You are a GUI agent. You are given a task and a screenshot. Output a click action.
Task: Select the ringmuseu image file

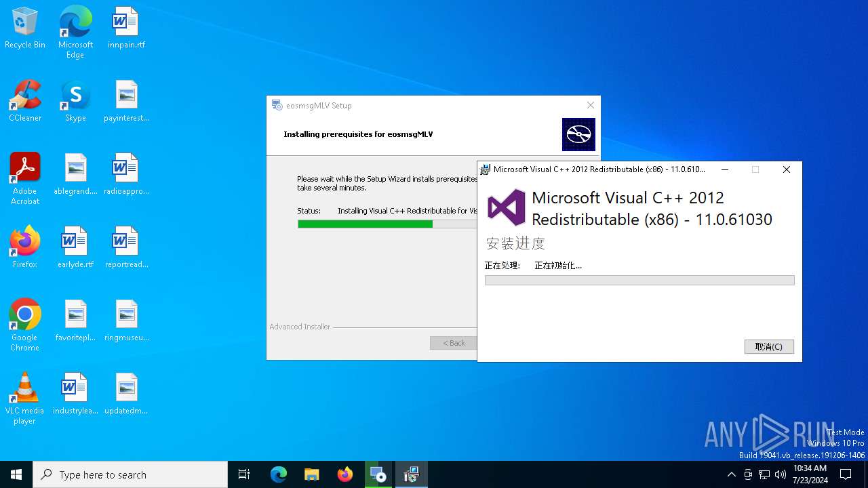pos(126,321)
